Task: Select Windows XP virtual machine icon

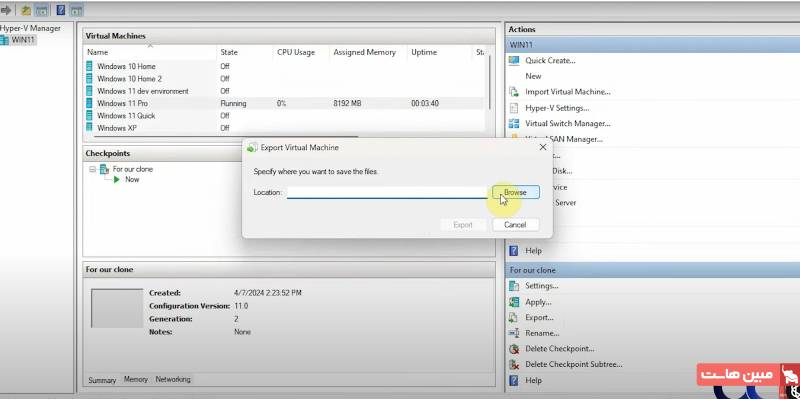Action: point(90,128)
